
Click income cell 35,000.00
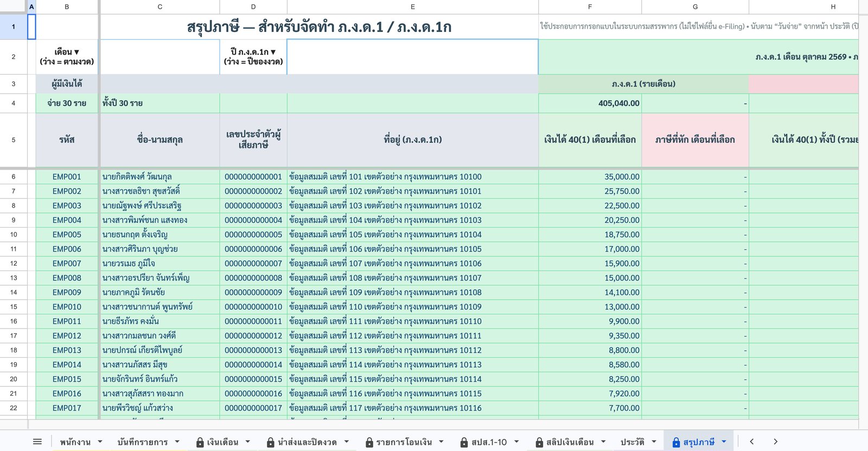coord(590,177)
